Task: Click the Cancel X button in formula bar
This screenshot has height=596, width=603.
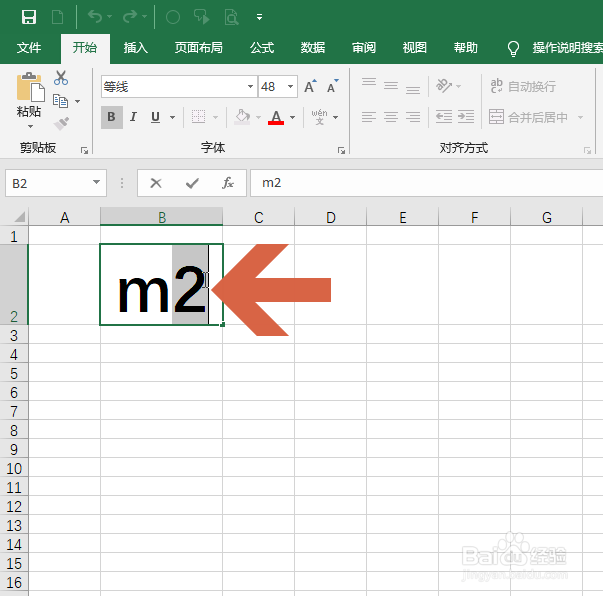Action: (156, 183)
